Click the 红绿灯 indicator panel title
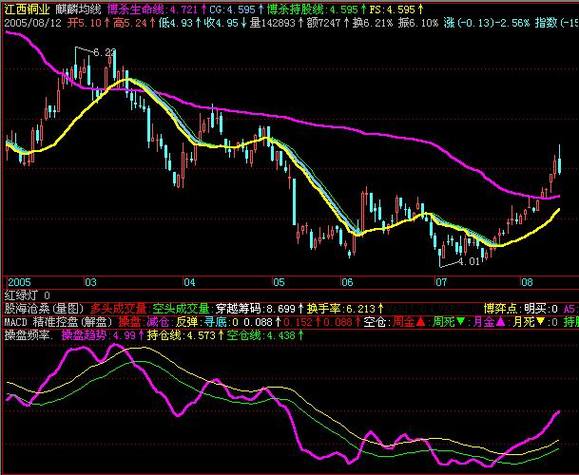579x475 pixels. pyautogui.click(x=21, y=295)
